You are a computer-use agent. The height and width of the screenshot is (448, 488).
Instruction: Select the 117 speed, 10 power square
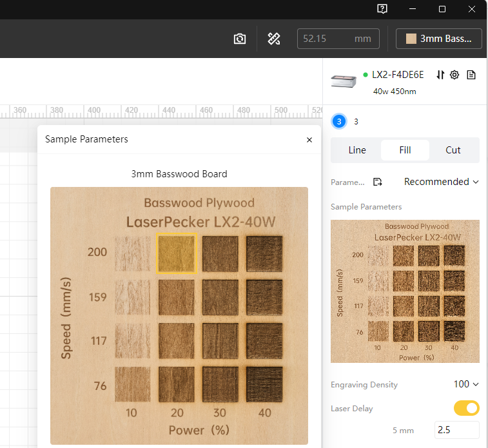[133, 341]
